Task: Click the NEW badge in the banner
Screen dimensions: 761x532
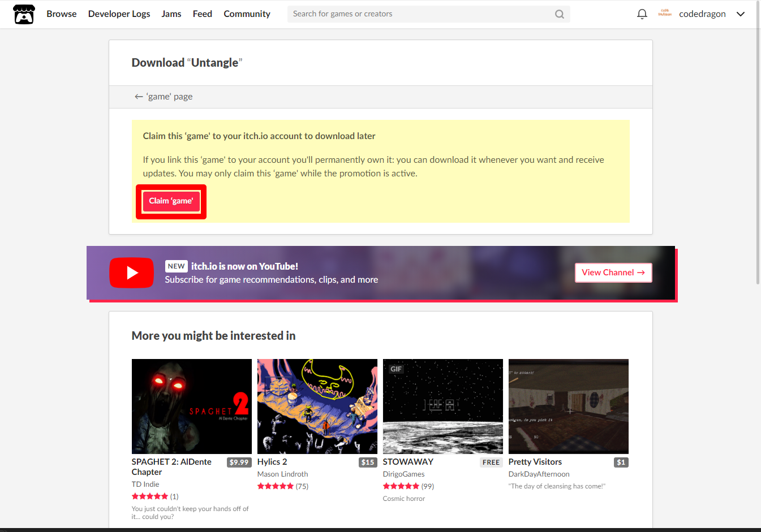Action: point(177,266)
